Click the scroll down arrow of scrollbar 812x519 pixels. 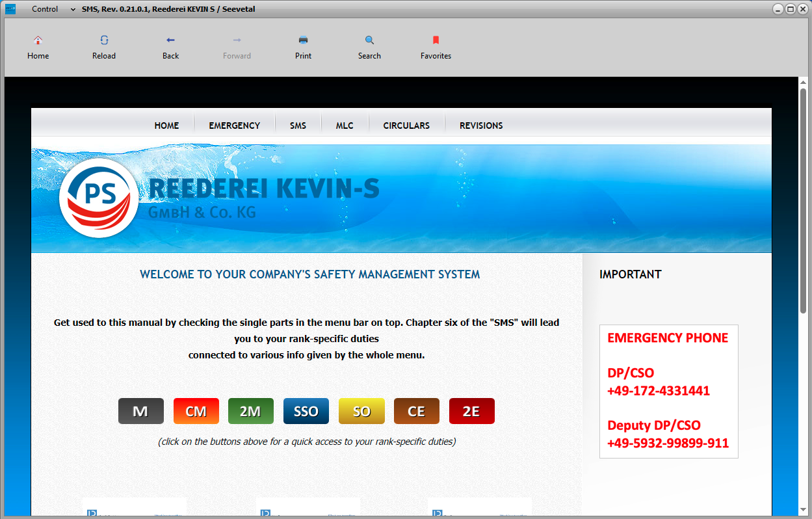803,510
